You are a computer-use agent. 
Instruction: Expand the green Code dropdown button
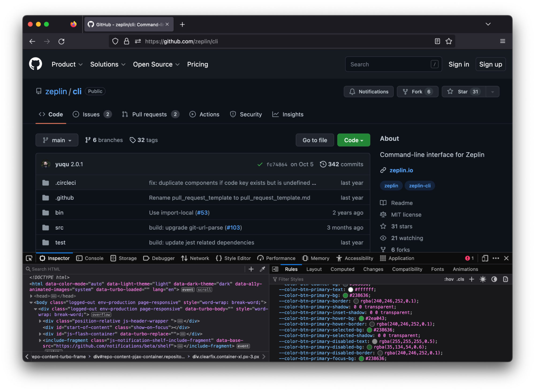tap(353, 140)
